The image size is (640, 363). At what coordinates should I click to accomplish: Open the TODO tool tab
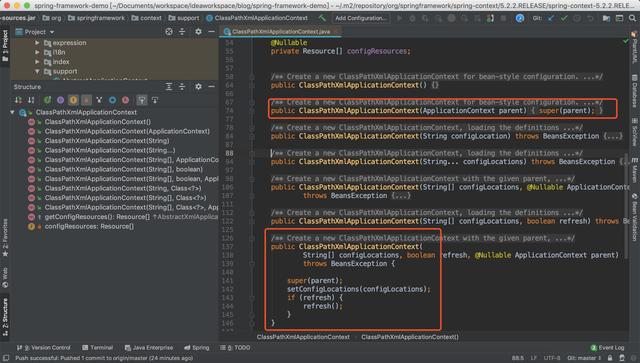coord(235,347)
